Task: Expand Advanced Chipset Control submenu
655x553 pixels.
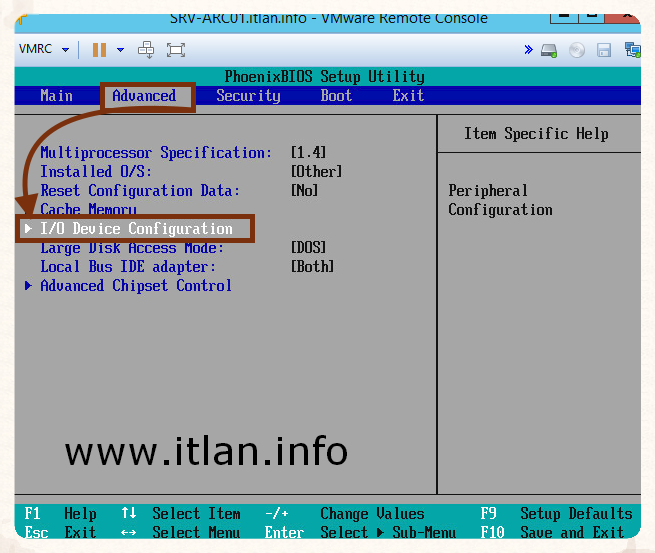Action: click(x=136, y=286)
